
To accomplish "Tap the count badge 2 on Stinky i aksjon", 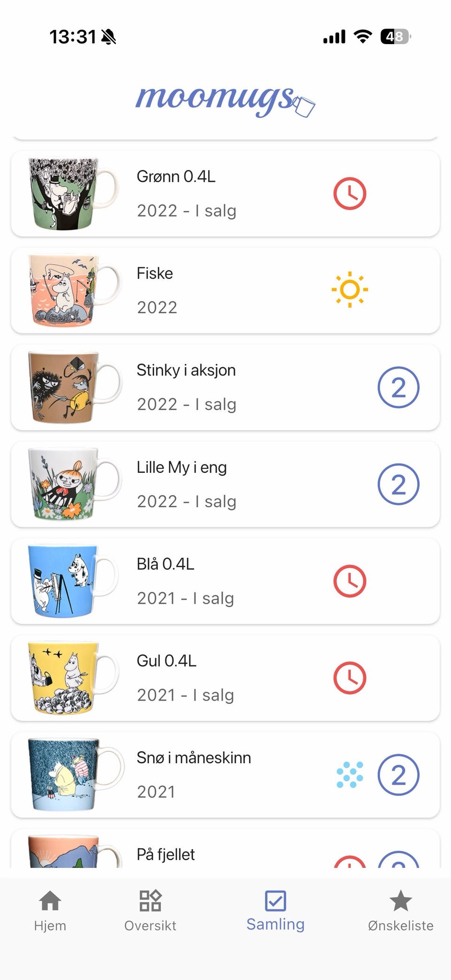I will [x=398, y=387].
